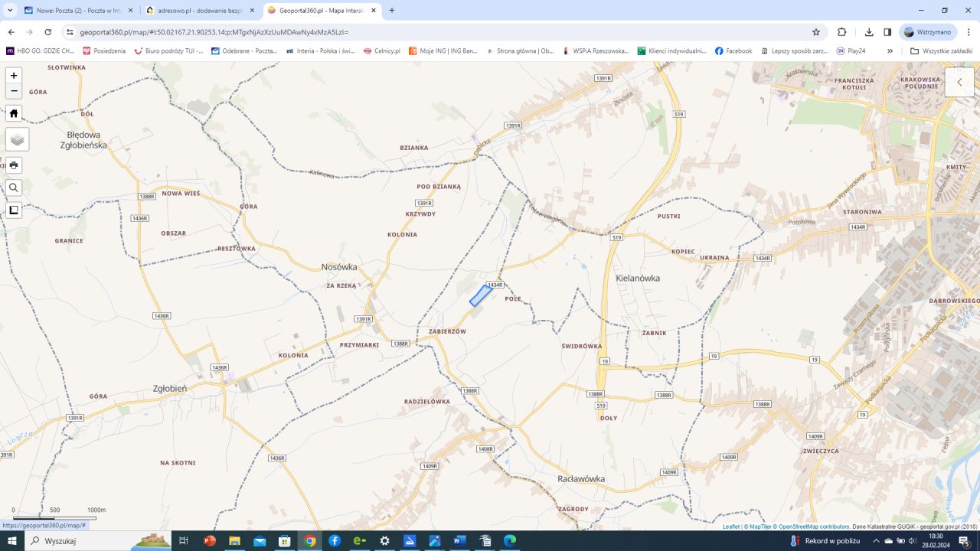This screenshot has width=980, height=551.
Task: Open the Play24 bookmark
Action: [851, 51]
